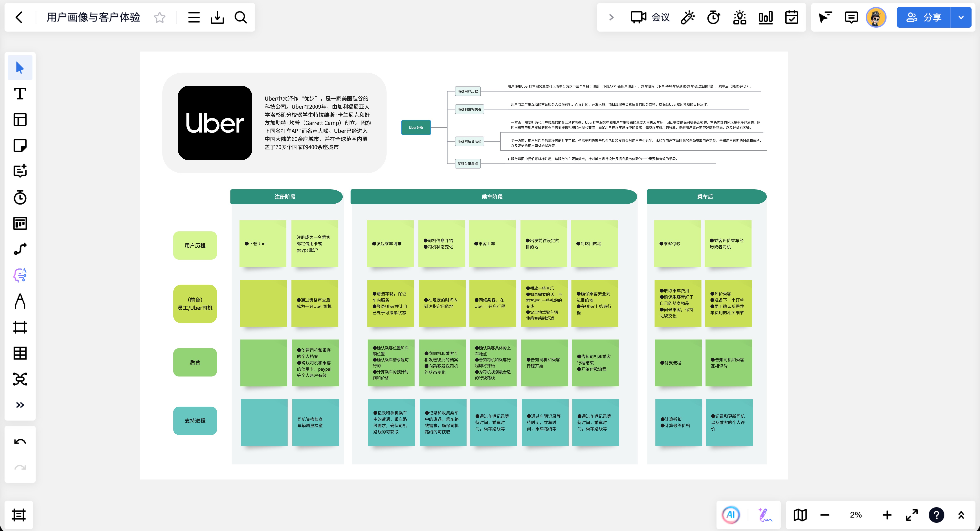Open the brainstorm lightbulb group tool

click(740, 17)
